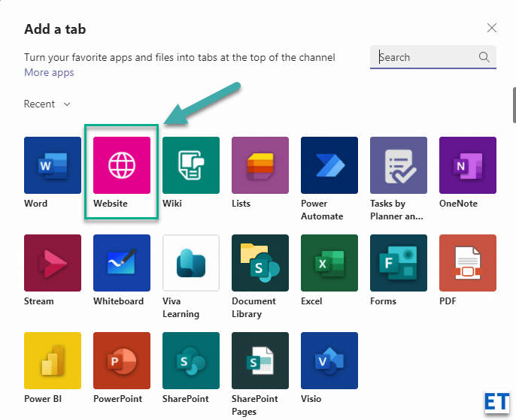
Task: Add the Wiki app tile
Action: tap(191, 165)
